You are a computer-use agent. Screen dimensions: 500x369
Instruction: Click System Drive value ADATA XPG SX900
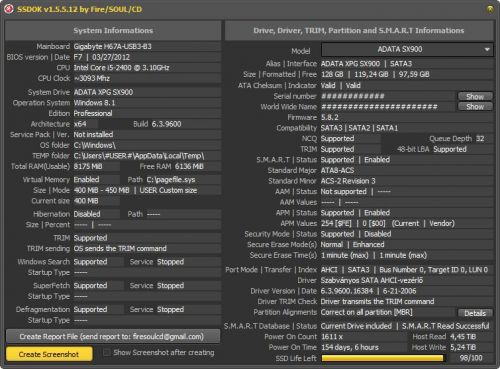(103, 92)
